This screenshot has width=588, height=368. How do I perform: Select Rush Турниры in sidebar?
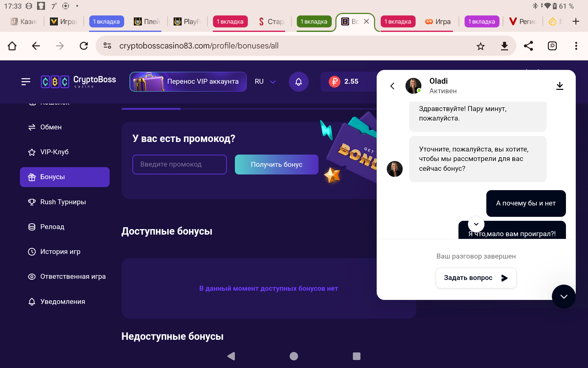click(63, 202)
